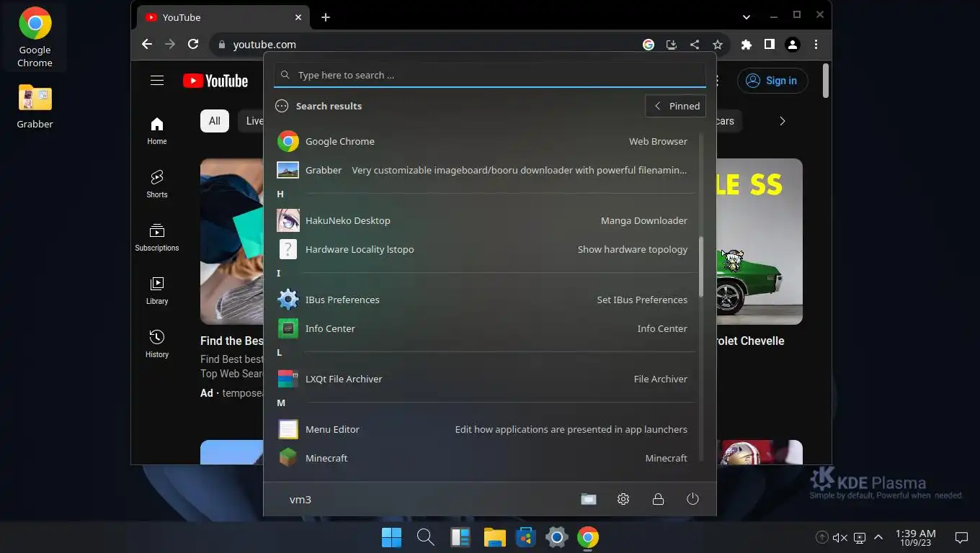
Task: Open YouTube hamburger guide menu
Action: (157, 81)
